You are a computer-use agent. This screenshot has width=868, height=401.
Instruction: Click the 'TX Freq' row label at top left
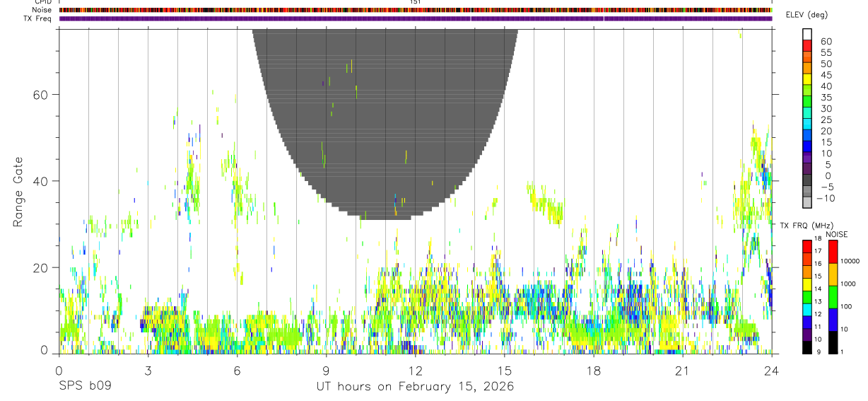(38, 18)
